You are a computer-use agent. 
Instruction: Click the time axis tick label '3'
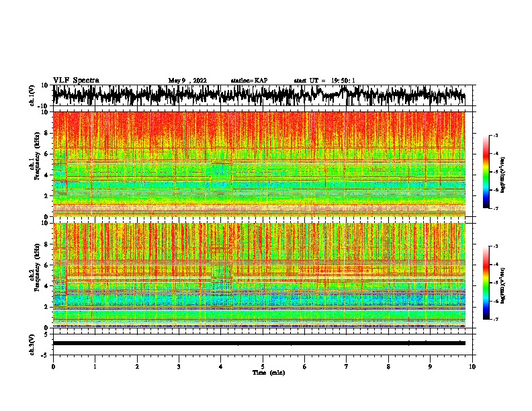pyautogui.click(x=179, y=367)
